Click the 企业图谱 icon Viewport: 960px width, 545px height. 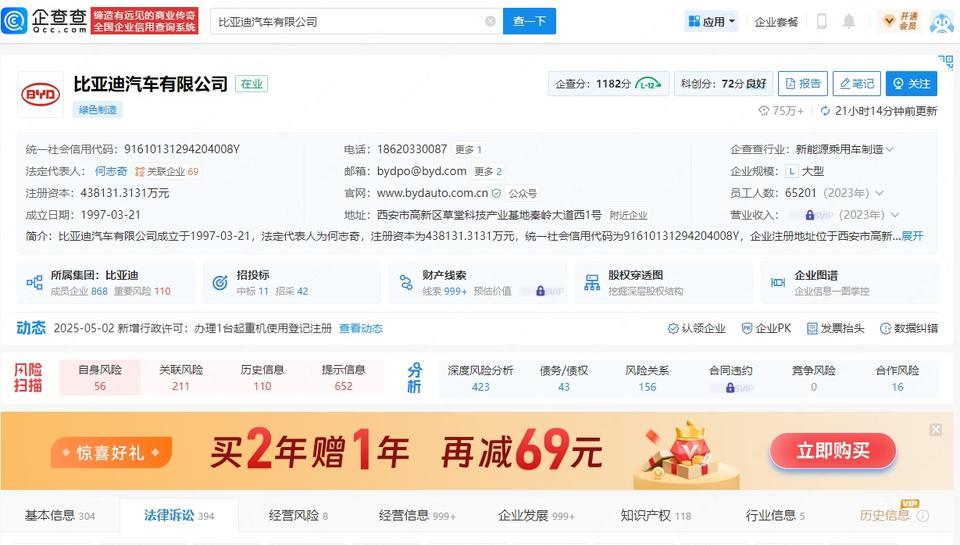(778, 282)
